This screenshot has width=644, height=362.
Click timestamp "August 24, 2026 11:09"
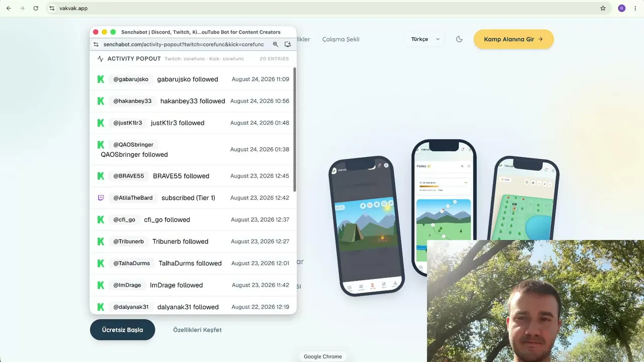(x=261, y=79)
